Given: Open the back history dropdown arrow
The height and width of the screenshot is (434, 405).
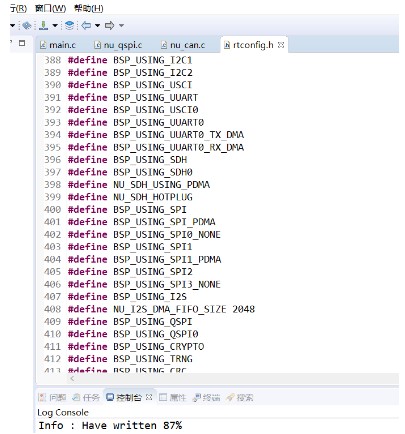Looking at the screenshot, I should pyautogui.click(x=97, y=25).
